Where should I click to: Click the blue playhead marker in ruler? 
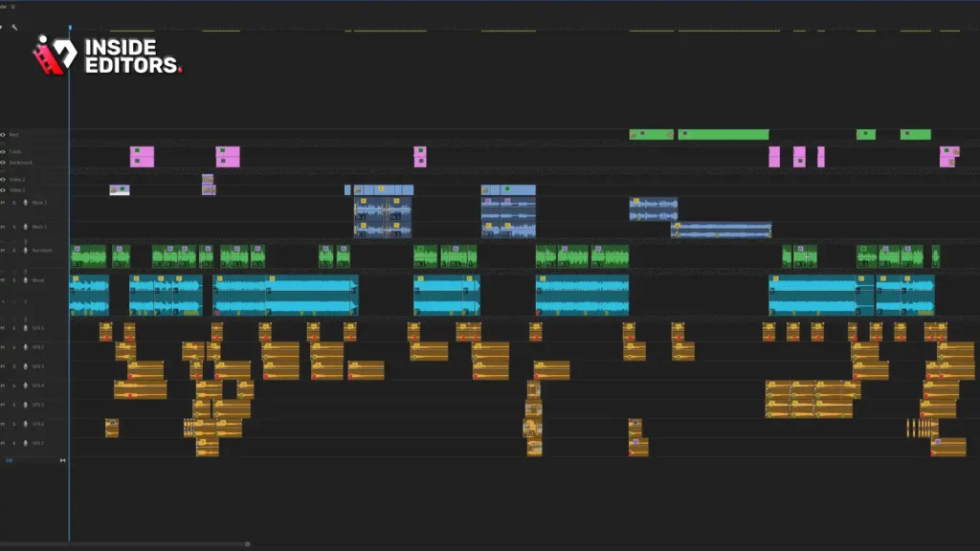click(69, 28)
